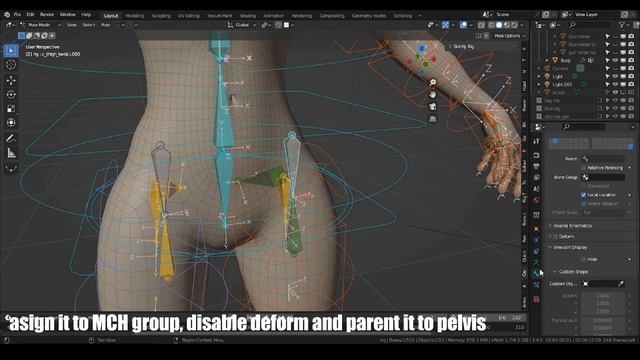Open the Tool properties tab
Image resolution: width=640 pixels, height=360 pixels.
tap(536, 141)
